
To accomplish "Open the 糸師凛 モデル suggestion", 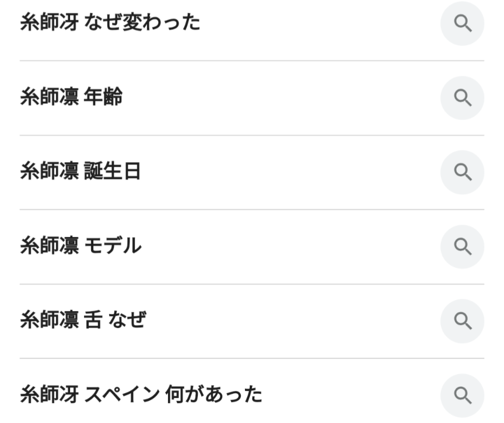I will (80, 247).
